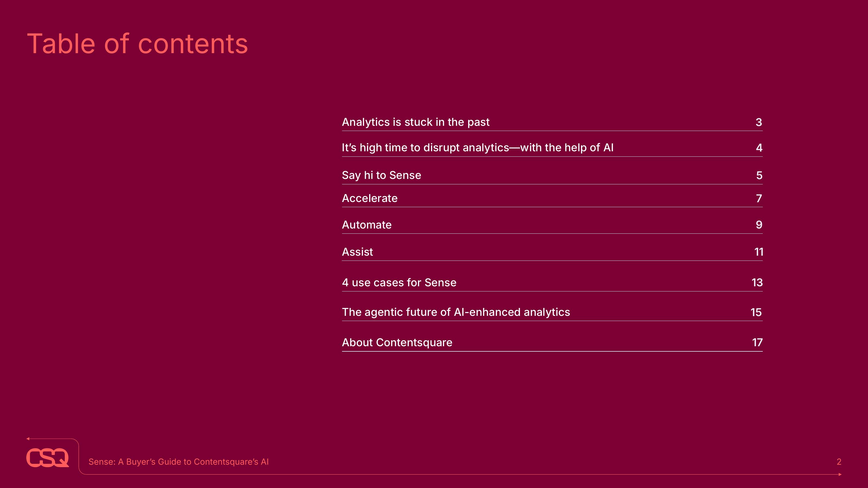
Task: Click page number 9 beside Automate
Action: coord(759,225)
